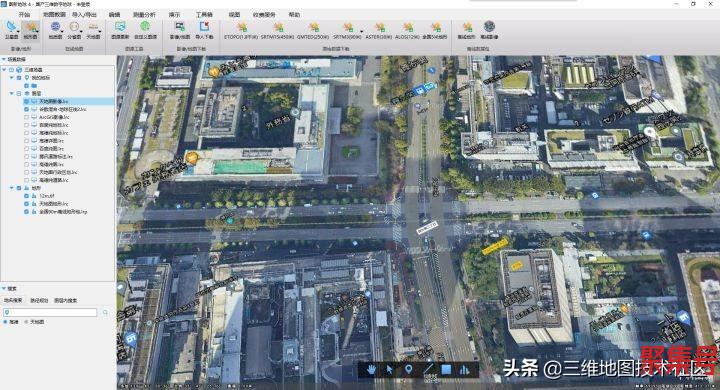Select the polygon area tool
This screenshot has width=720, height=390.
click(446, 370)
